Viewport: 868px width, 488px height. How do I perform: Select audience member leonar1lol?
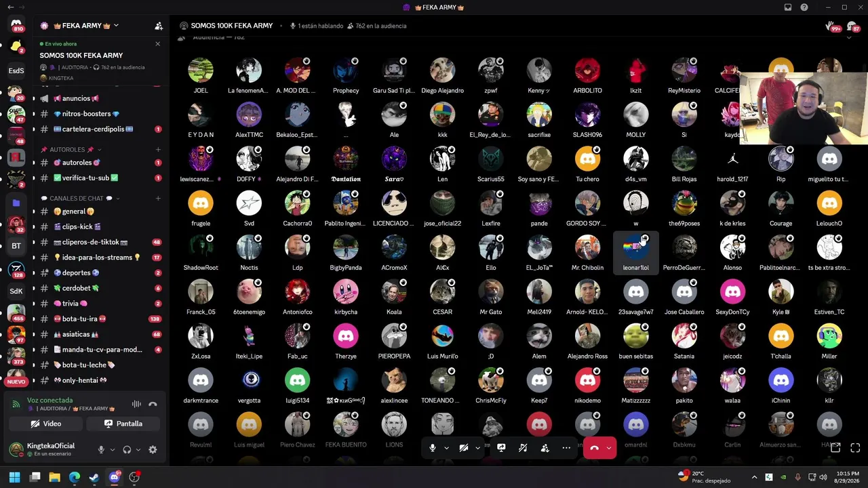(x=636, y=253)
